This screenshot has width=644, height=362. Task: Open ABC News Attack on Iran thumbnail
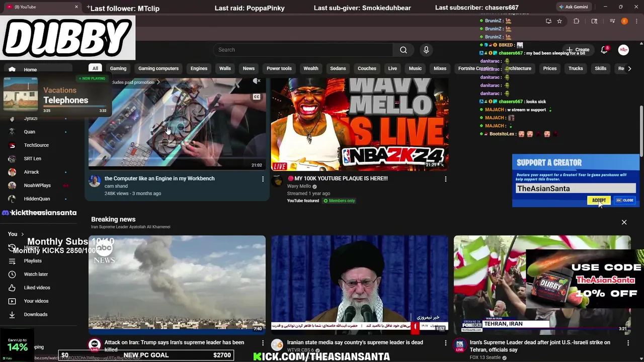coord(177,284)
